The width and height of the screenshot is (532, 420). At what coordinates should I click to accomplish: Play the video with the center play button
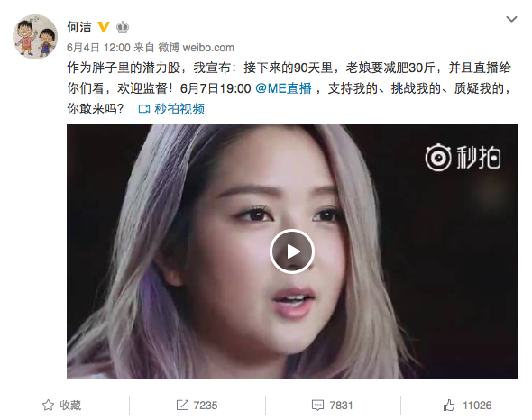(x=292, y=251)
